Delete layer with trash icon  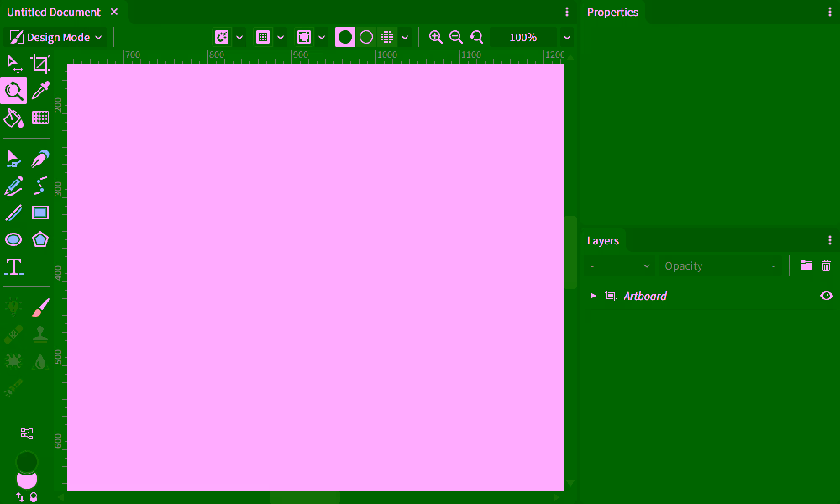point(826,265)
